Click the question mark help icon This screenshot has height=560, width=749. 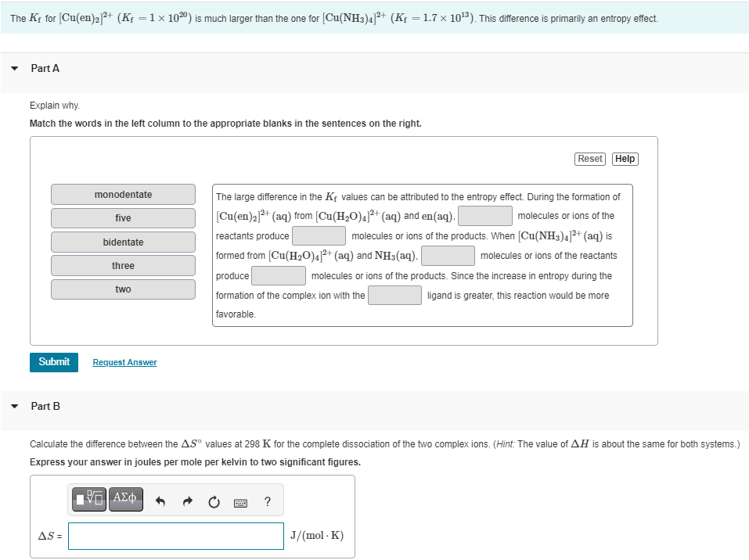pos(267,501)
